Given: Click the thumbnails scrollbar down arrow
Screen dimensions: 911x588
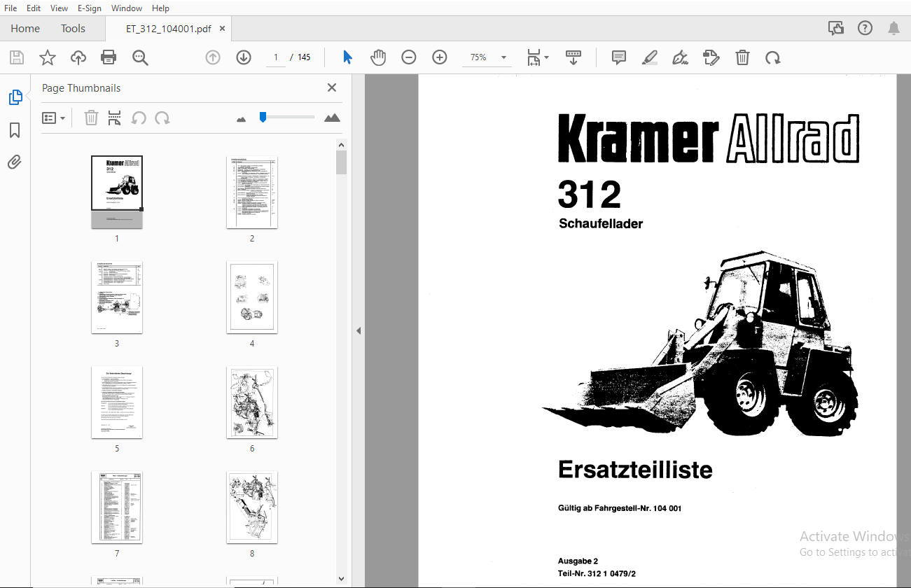Looking at the screenshot, I should click(x=341, y=579).
